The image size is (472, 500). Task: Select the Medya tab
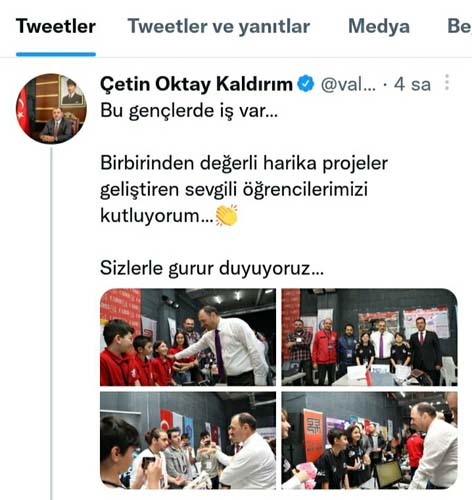379,26
